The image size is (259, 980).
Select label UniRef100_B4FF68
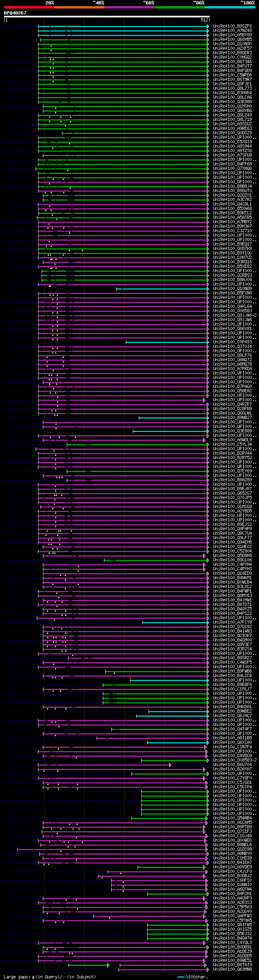point(232,164)
